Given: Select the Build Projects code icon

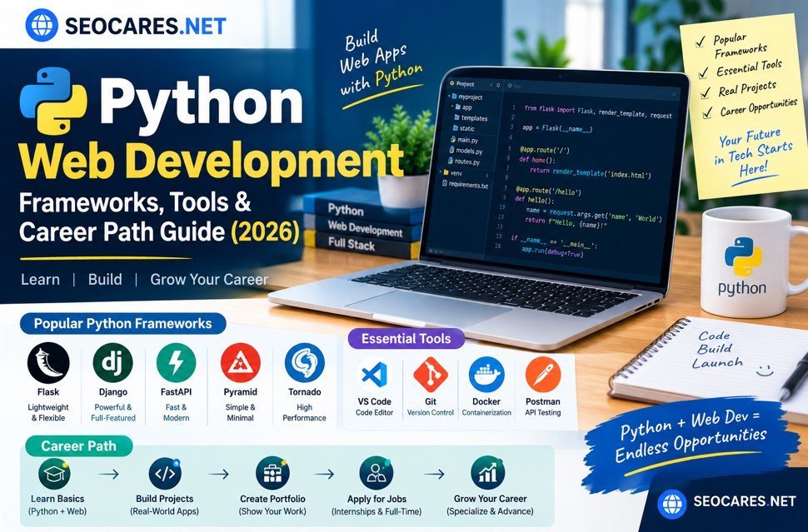Looking at the screenshot, I should 165,473.
